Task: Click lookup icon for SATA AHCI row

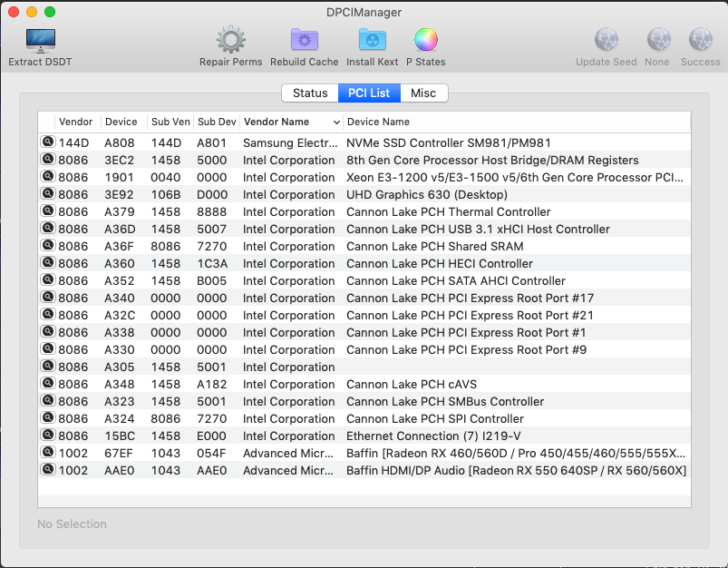Action: click(x=48, y=279)
